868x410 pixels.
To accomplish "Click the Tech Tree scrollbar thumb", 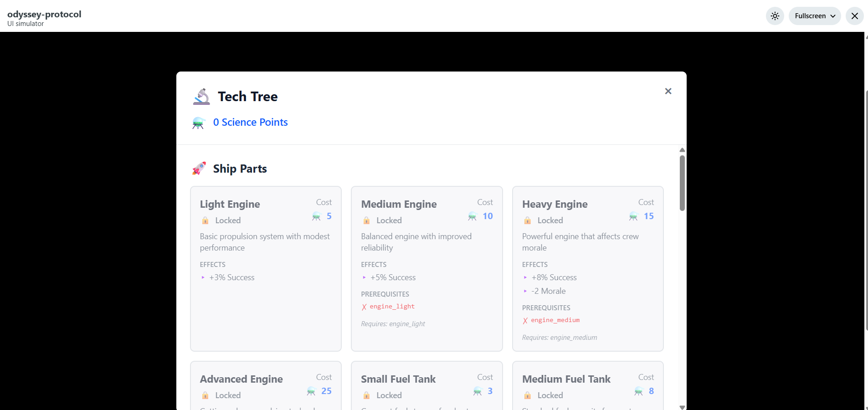I will [682, 183].
